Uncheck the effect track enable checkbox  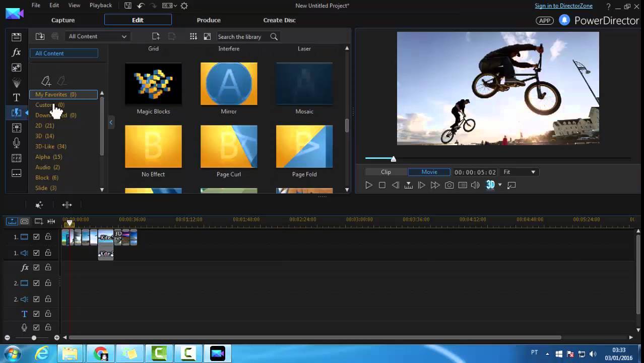tap(36, 268)
